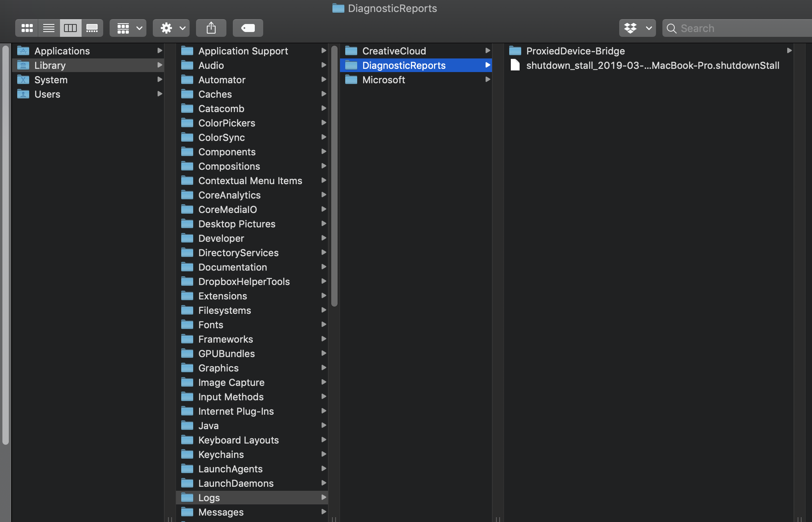
Task: Open the gear action menu
Action: click(171, 28)
